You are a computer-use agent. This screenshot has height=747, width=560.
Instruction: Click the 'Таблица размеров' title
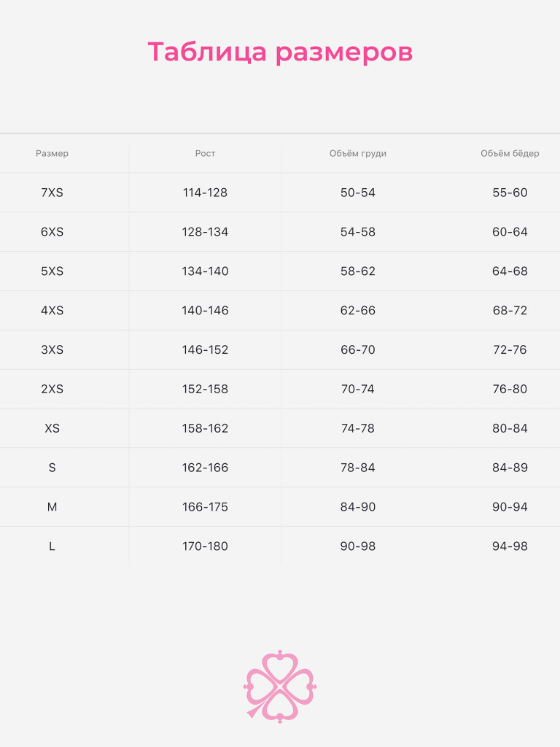point(280,53)
